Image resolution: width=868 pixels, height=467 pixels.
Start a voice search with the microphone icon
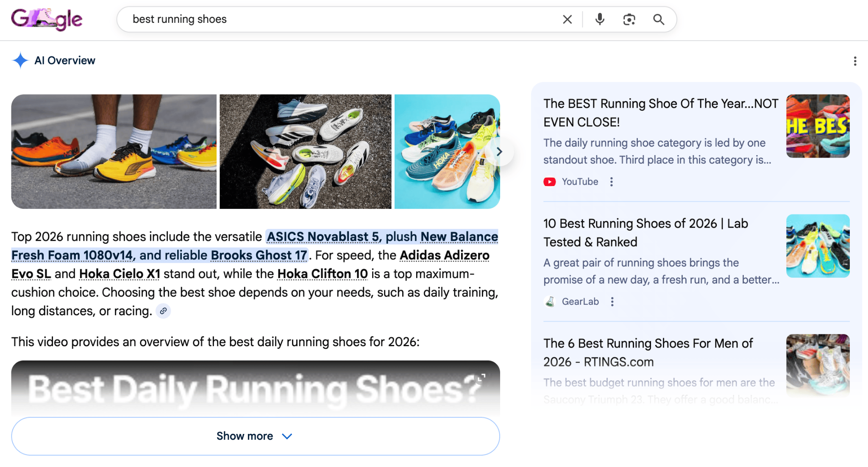click(x=599, y=19)
